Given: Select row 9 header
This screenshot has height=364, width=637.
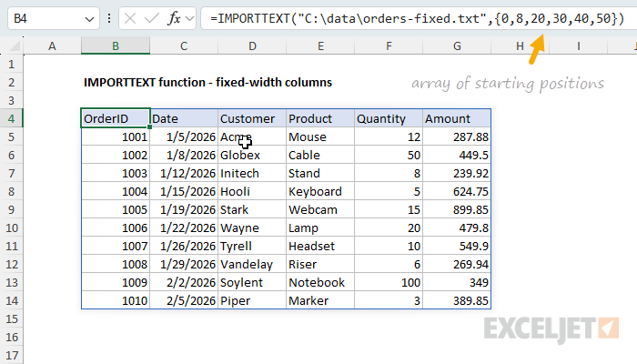Looking at the screenshot, I should [11, 209].
